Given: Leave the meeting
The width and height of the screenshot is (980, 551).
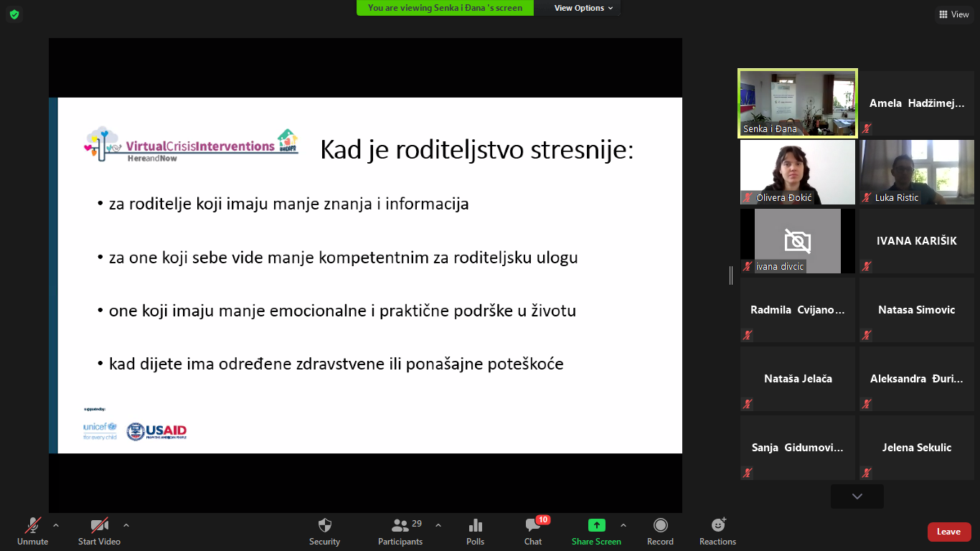Looking at the screenshot, I should click(x=948, y=532).
